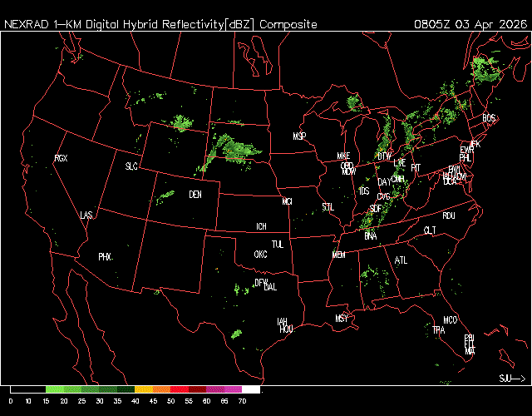
Task: Click the PHX station marker in Arizona
Action: [105, 257]
